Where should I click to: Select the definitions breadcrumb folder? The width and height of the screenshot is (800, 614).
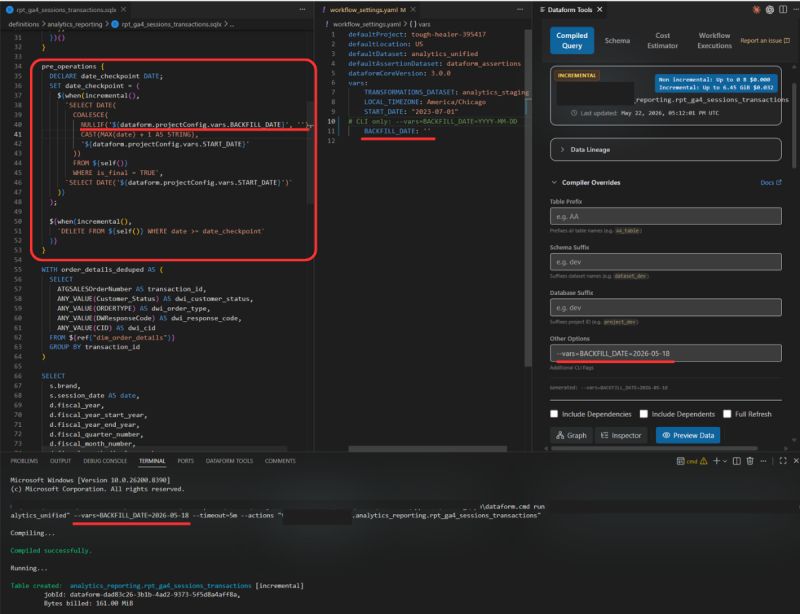[x=23, y=24]
